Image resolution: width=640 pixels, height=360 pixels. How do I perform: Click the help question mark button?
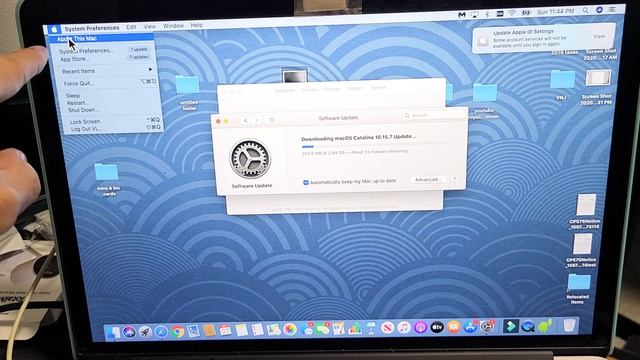click(454, 179)
